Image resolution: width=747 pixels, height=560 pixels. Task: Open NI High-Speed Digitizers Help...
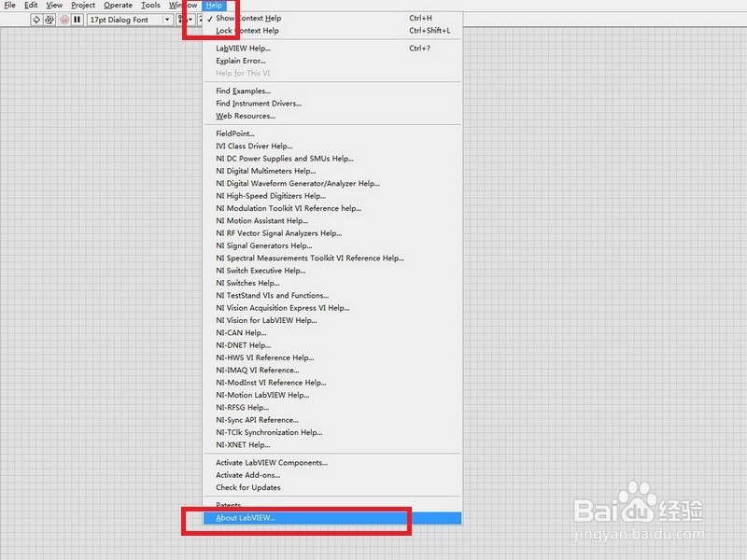tap(332, 196)
